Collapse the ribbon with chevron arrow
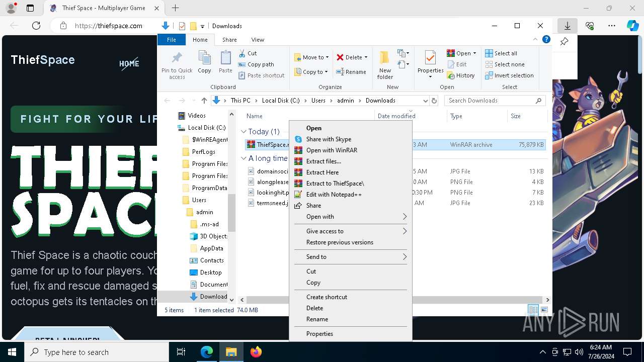This screenshot has height=362, width=644. (535, 39)
